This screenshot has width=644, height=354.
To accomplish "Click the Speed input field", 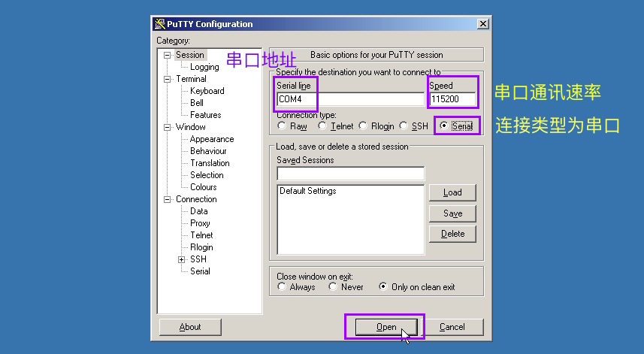I will click(x=452, y=99).
